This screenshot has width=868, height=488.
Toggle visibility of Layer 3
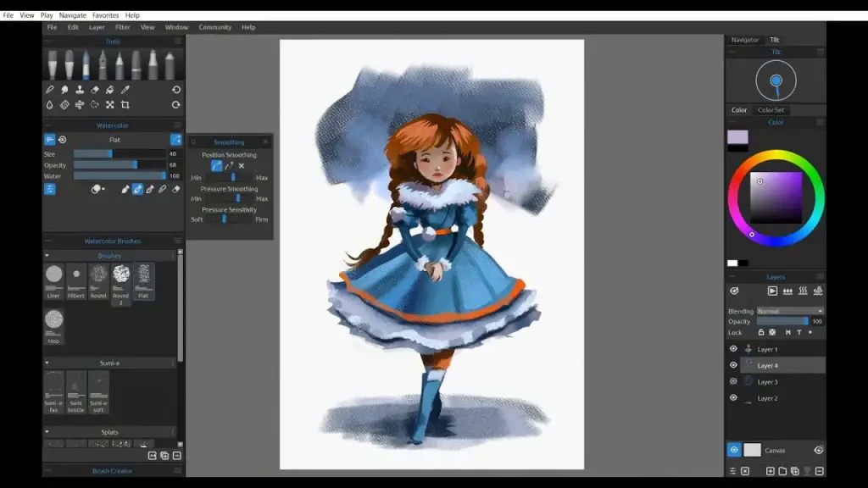732,381
